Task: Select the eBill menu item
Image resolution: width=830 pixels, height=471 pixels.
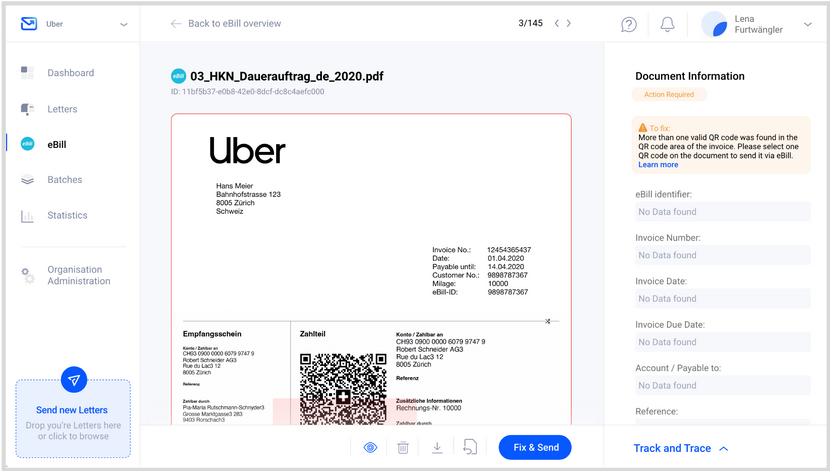Action: (57, 144)
